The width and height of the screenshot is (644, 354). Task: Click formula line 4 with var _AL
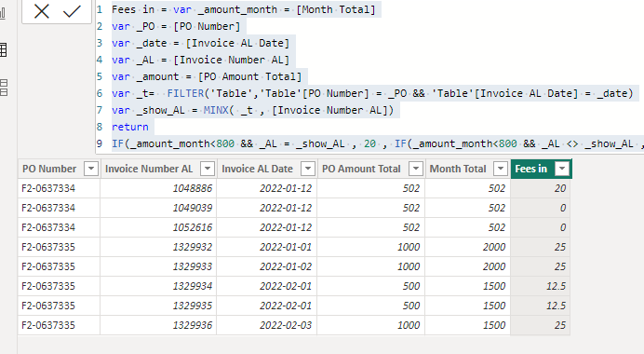pos(200,60)
